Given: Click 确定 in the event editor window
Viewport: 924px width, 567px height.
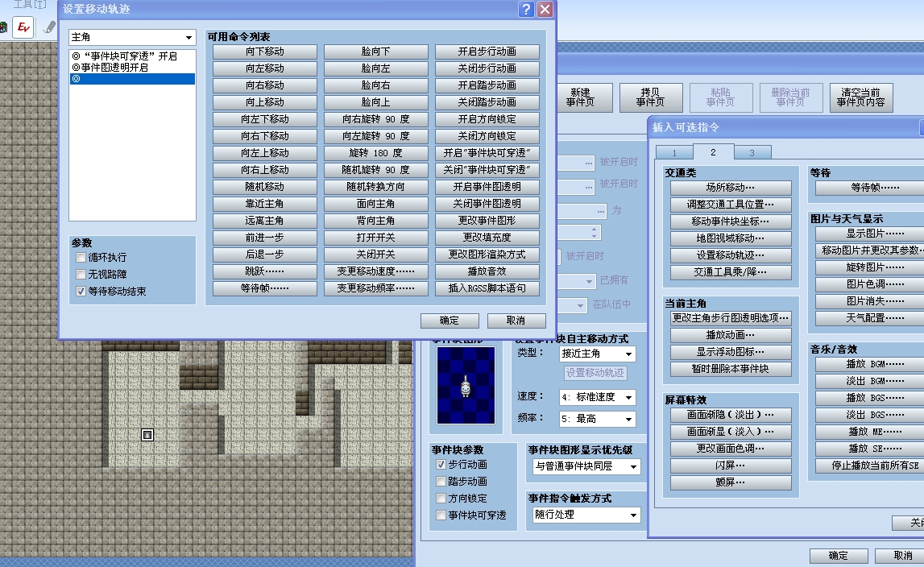Looking at the screenshot, I should point(839,556).
